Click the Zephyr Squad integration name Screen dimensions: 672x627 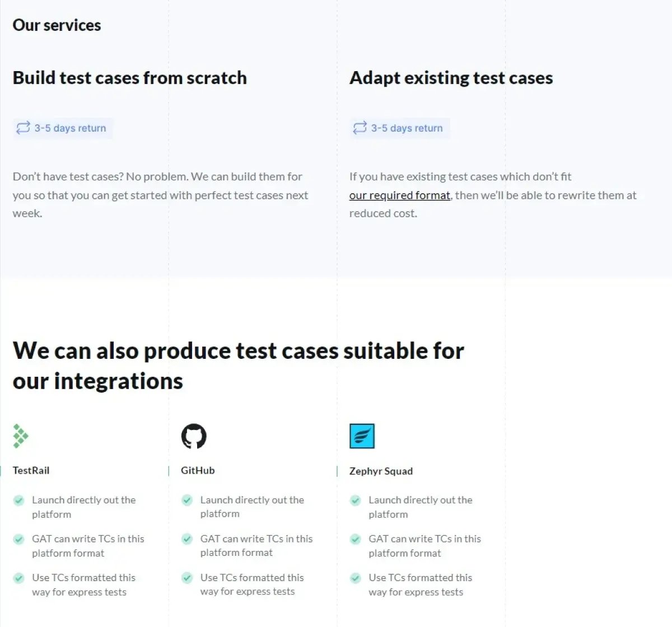click(381, 471)
